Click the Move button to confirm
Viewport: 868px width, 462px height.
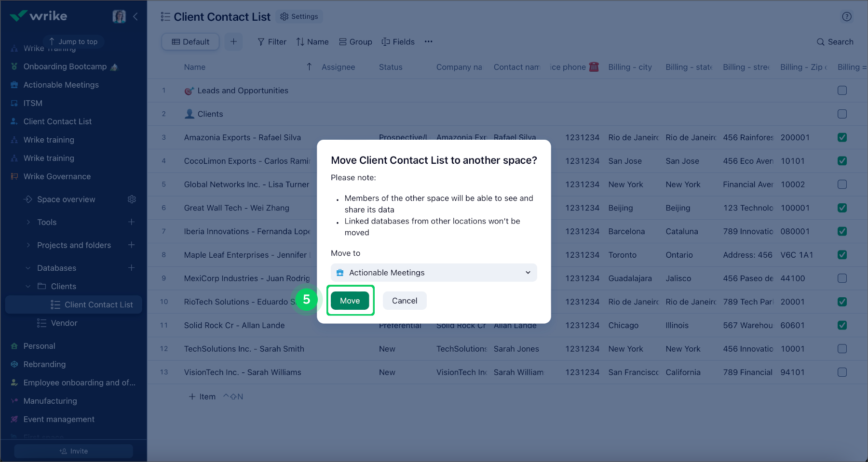(x=350, y=300)
